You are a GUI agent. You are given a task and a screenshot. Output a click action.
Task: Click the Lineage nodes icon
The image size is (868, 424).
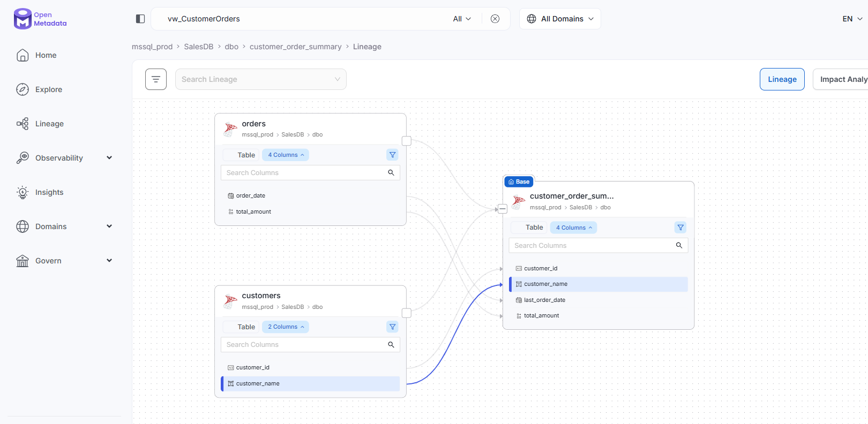23,124
